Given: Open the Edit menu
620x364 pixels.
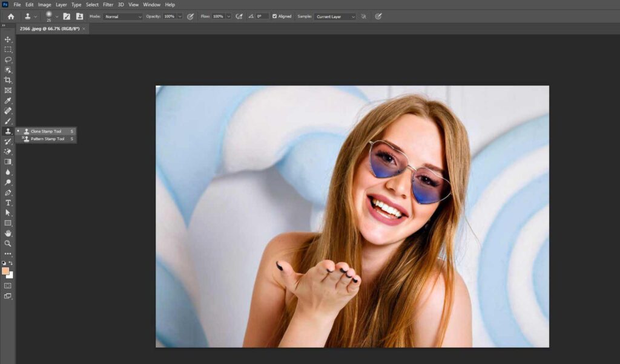Looking at the screenshot, I should (x=29, y=5).
